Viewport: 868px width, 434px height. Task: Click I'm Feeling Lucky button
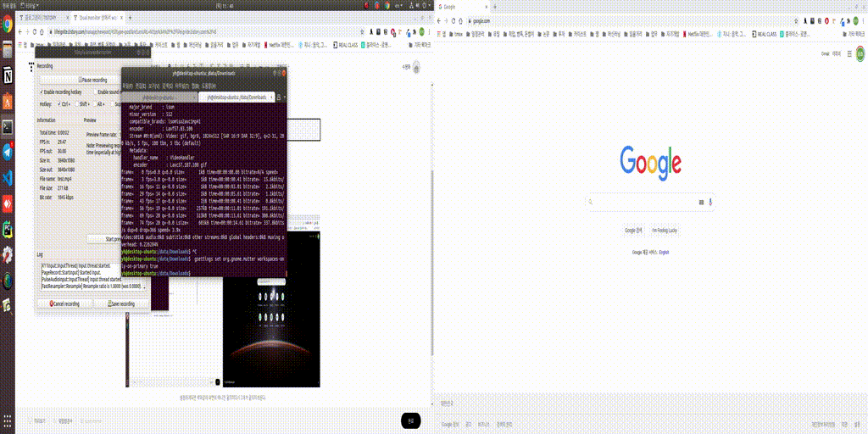(665, 231)
